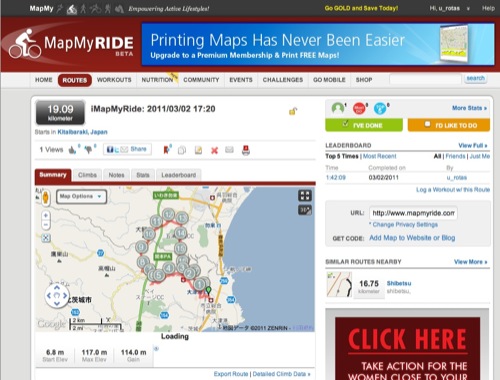Click the green start pin on the map
The image size is (500, 380).
(x=208, y=290)
